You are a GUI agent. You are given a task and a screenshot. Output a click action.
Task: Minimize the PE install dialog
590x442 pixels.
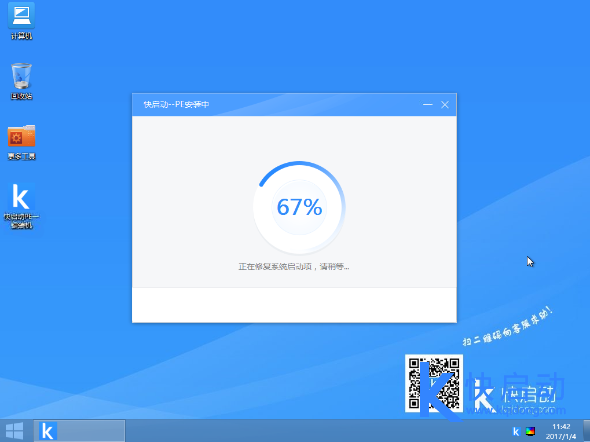coord(427,105)
